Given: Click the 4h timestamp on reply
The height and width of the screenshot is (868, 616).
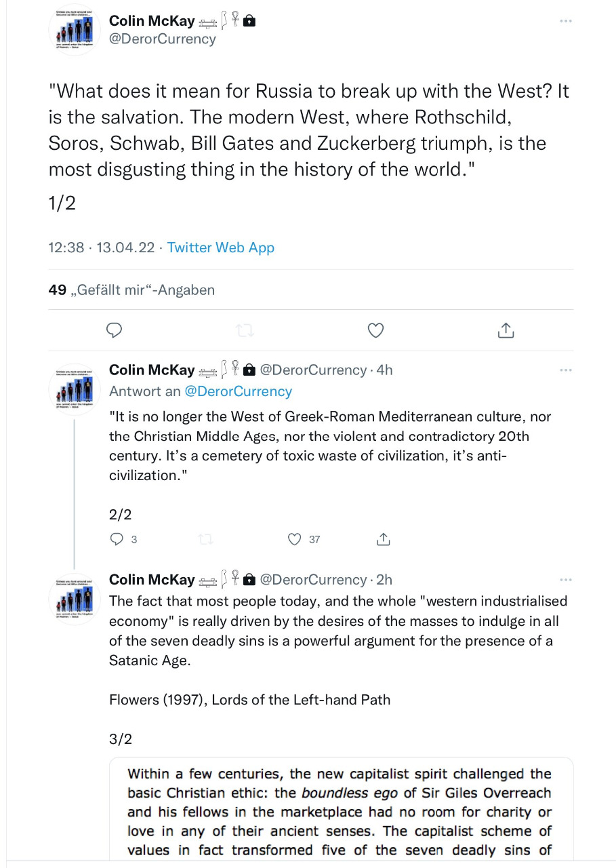Looking at the screenshot, I should coord(384,370).
